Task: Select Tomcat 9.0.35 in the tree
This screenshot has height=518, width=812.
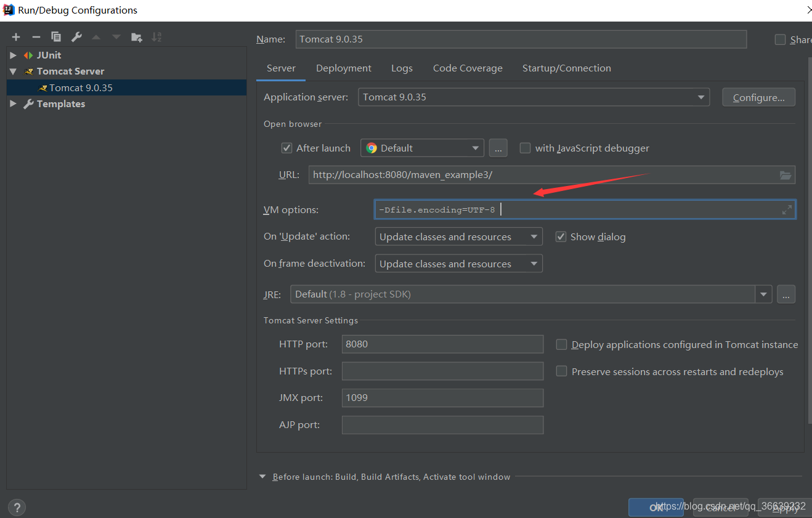Action: point(126,87)
